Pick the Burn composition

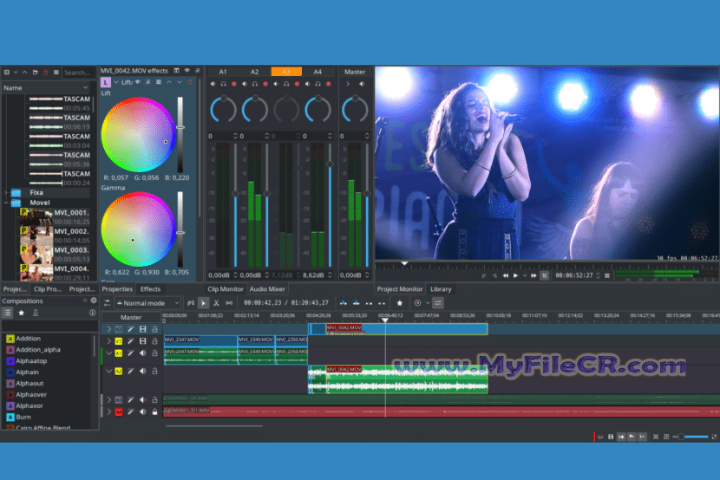23,417
